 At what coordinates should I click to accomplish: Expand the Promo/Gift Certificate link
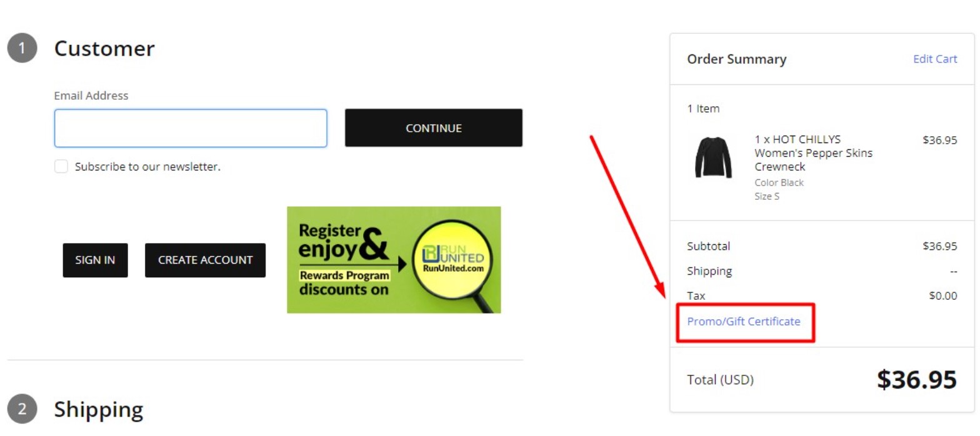[744, 321]
